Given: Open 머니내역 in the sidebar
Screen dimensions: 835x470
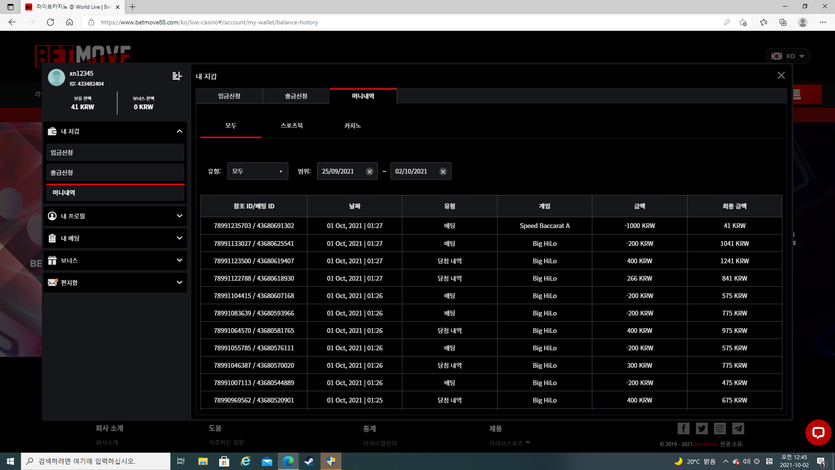Looking at the screenshot, I should 115,193.
